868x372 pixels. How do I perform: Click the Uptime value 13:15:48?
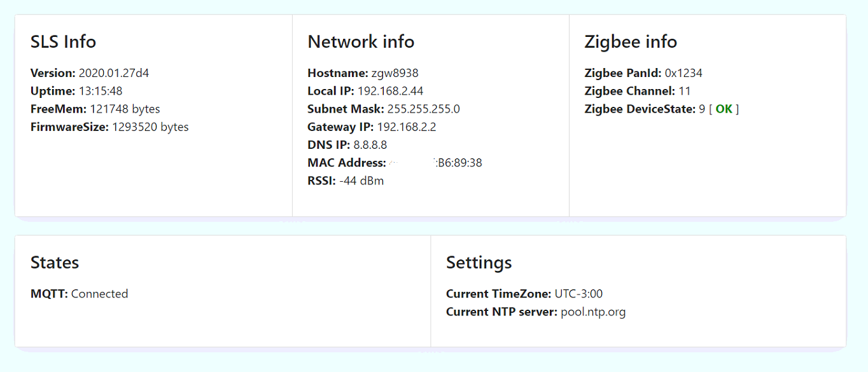pyautogui.click(x=101, y=91)
